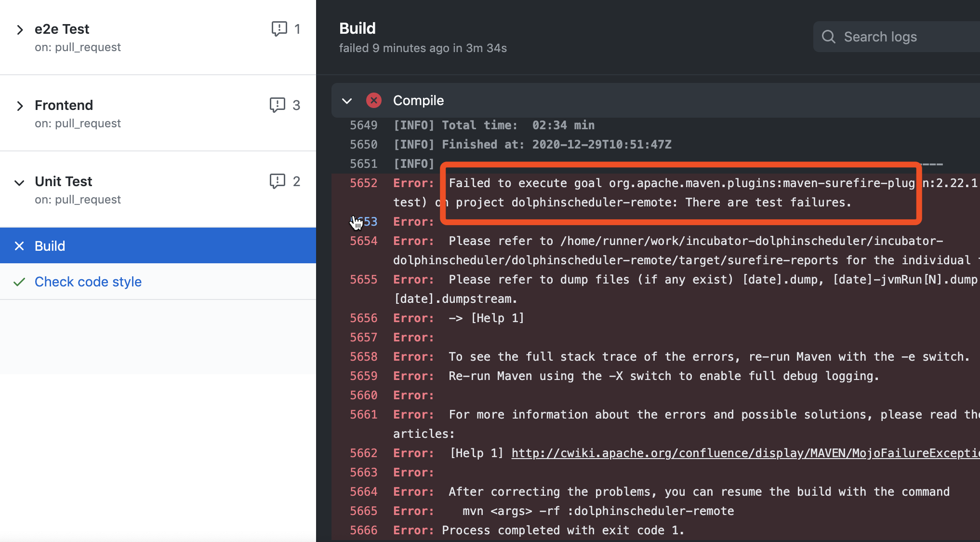Open Frontend annotations icon
The width and height of the screenshot is (980, 542).
pyautogui.click(x=278, y=105)
